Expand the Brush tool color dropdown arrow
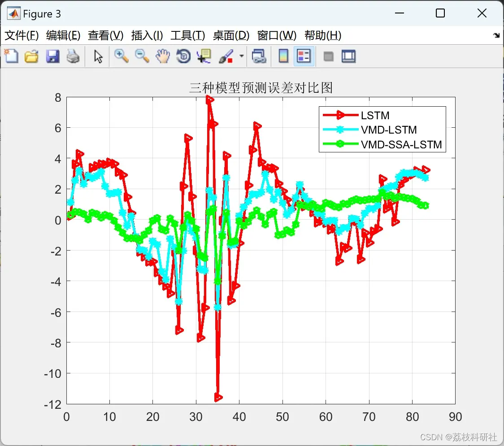Viewport: 504px width, 446px height. click(x=241, y=56)
